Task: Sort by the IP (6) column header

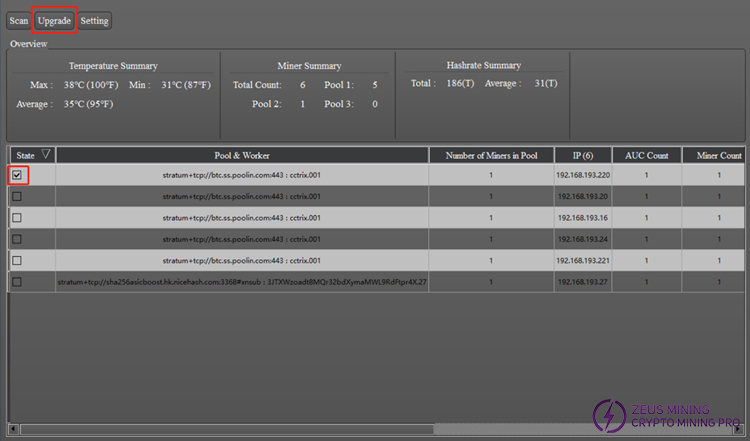Action: pos(582,155)
